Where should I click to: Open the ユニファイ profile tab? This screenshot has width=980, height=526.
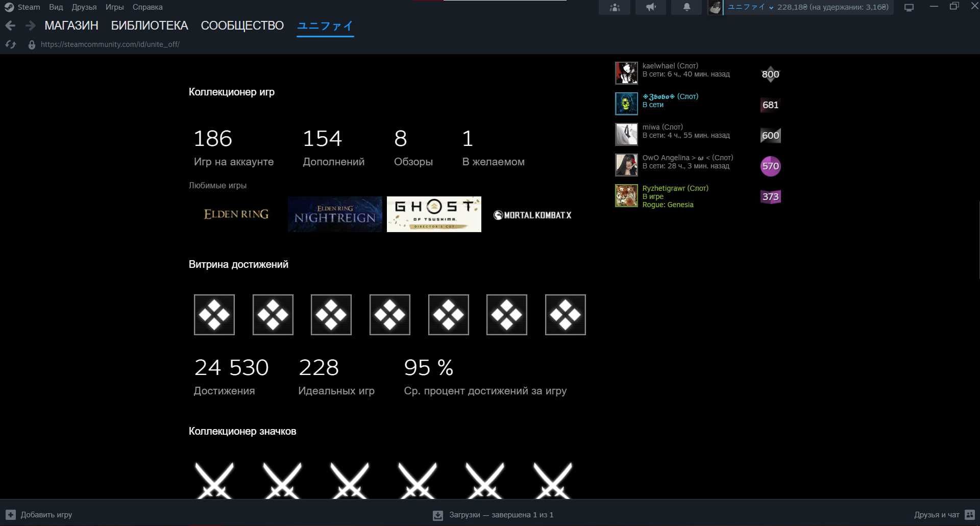coord(325,26)
